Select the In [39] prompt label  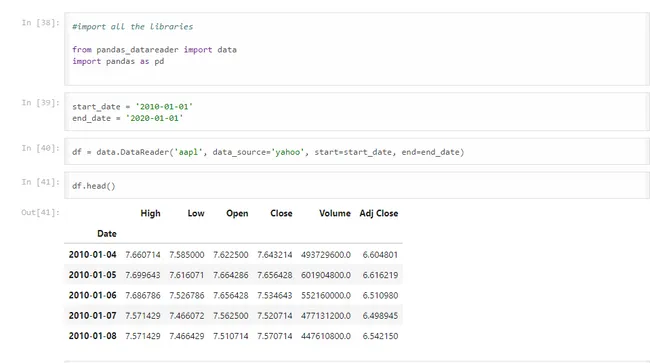point(41,103)
